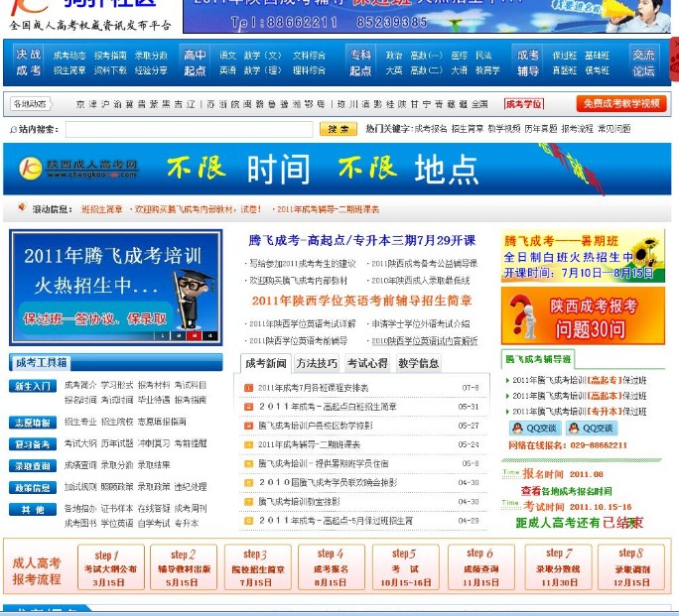Open 历年试题 in the toolbox

[x=117, y=443]
